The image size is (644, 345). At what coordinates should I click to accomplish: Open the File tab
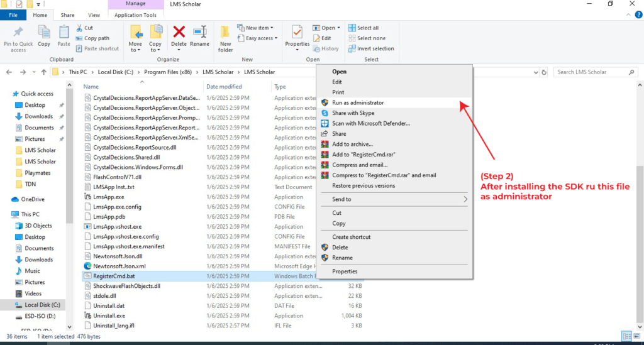[x=13, y=15]
